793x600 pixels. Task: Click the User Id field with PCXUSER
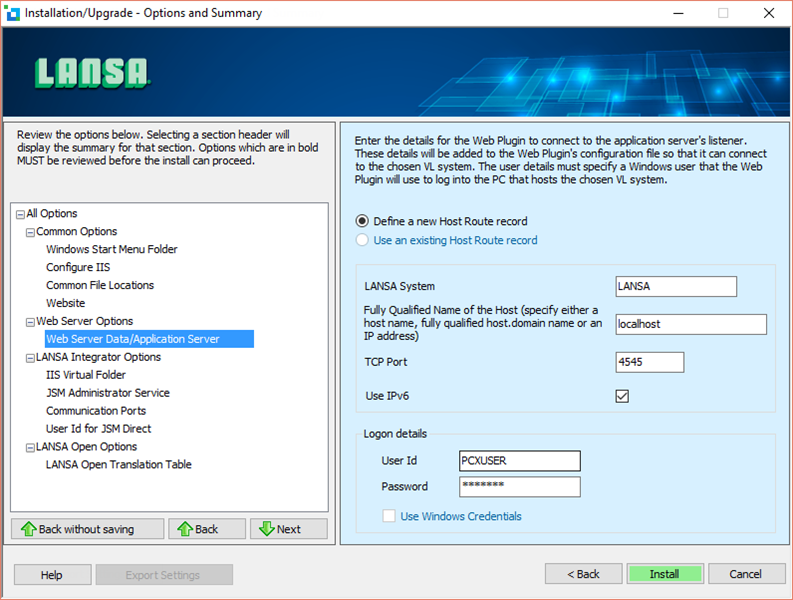520,461
